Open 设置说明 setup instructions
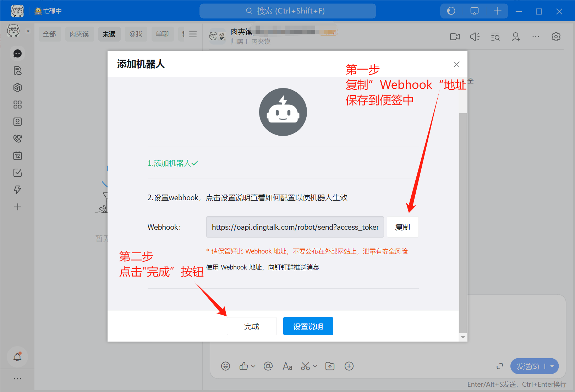The image size is (575, 392). point(308,326)
